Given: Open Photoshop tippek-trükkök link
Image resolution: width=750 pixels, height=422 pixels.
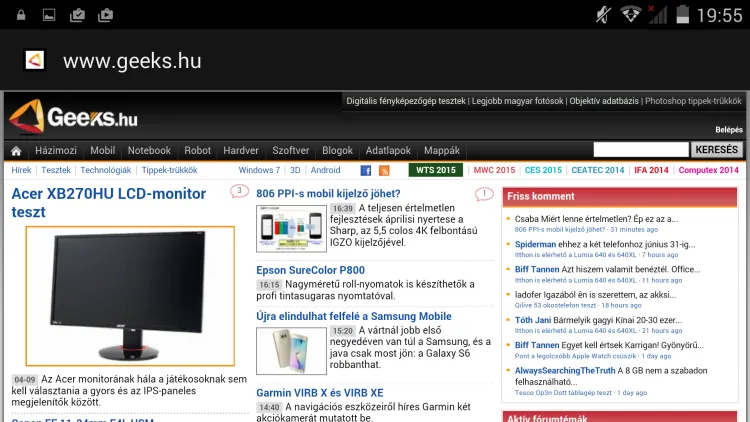Looking at the screenshot, I should pyautogui.click(x=693, y=101).
